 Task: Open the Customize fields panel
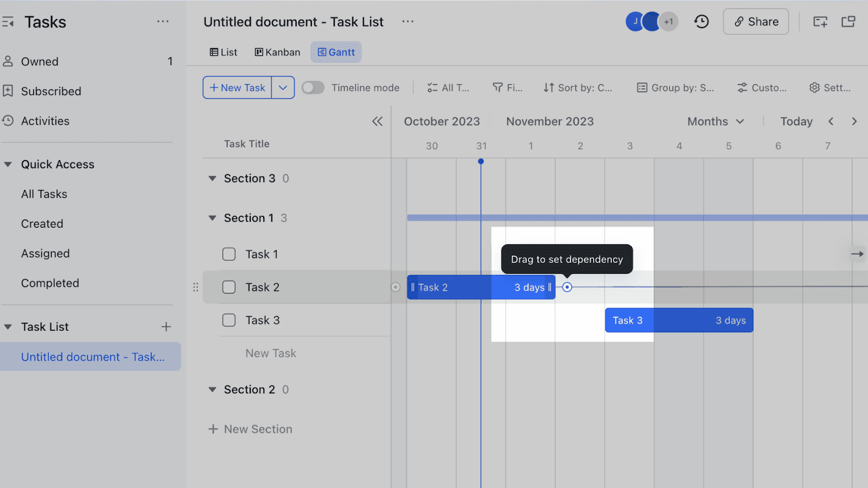[x=762, y=87]
